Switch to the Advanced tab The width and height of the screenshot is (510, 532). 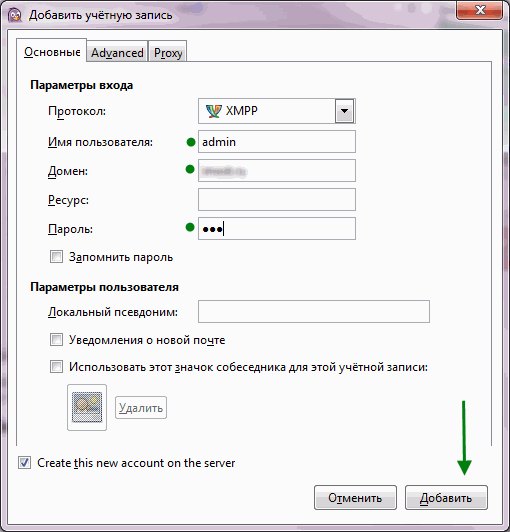click(x=117, y=53)
